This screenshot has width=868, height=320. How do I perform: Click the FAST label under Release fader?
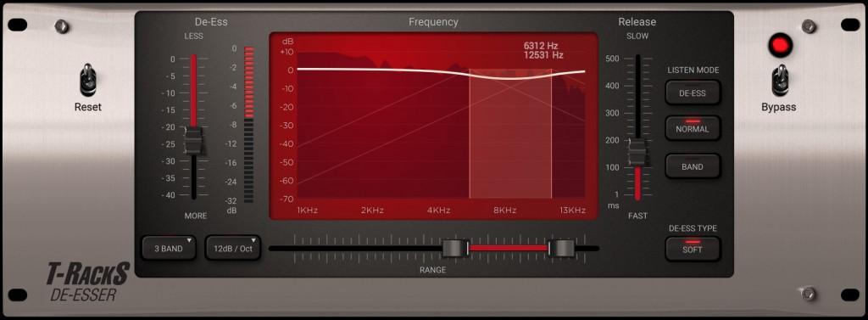coord(637,216)
